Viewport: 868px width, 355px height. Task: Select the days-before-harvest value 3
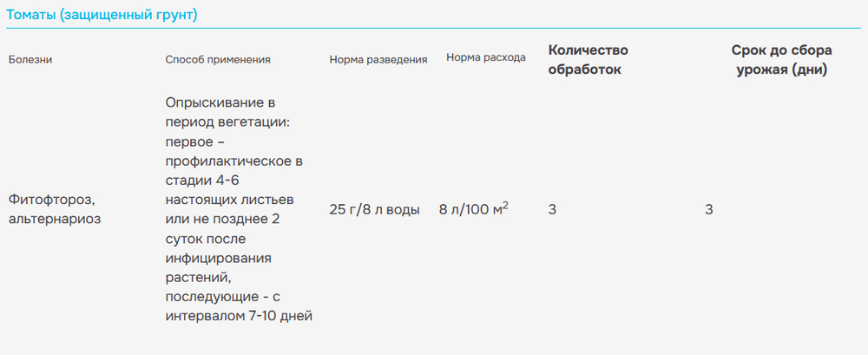click(x=709, y=210)
